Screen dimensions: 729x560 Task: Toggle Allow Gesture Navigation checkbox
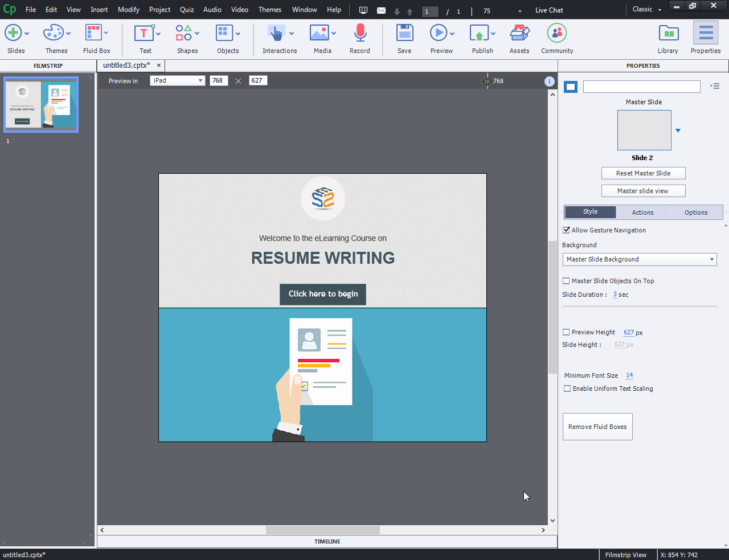tap(566, 230)
